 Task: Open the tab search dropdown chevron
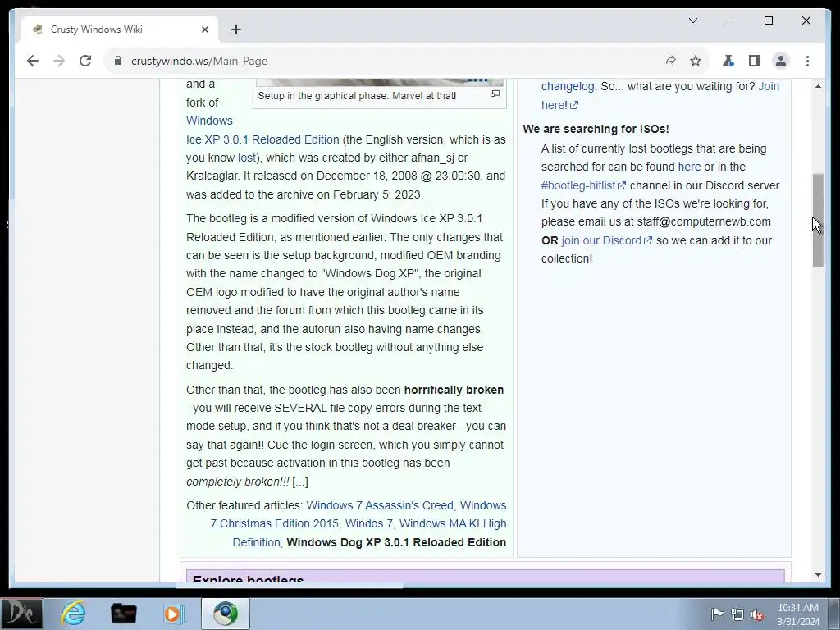click(x=692, y=21)
